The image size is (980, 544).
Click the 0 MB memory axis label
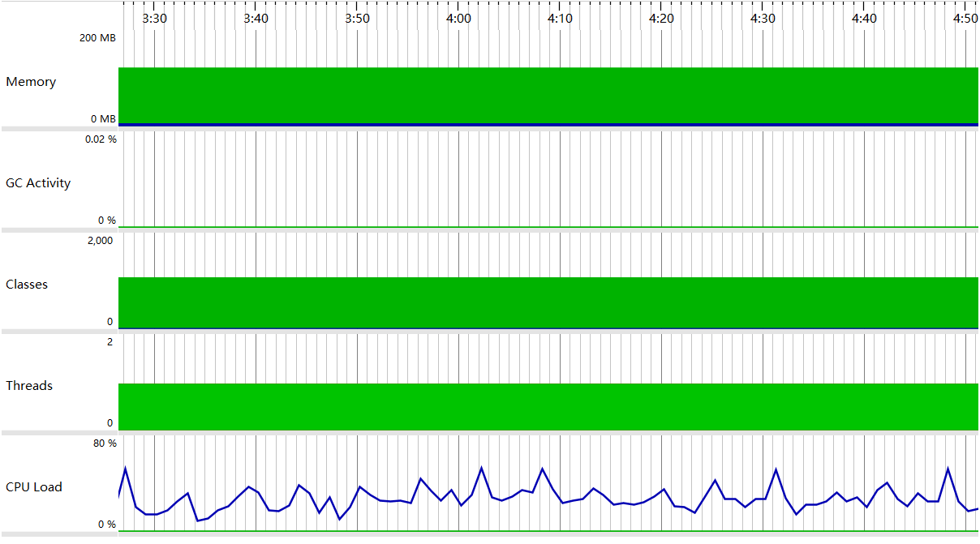[103, 119]
